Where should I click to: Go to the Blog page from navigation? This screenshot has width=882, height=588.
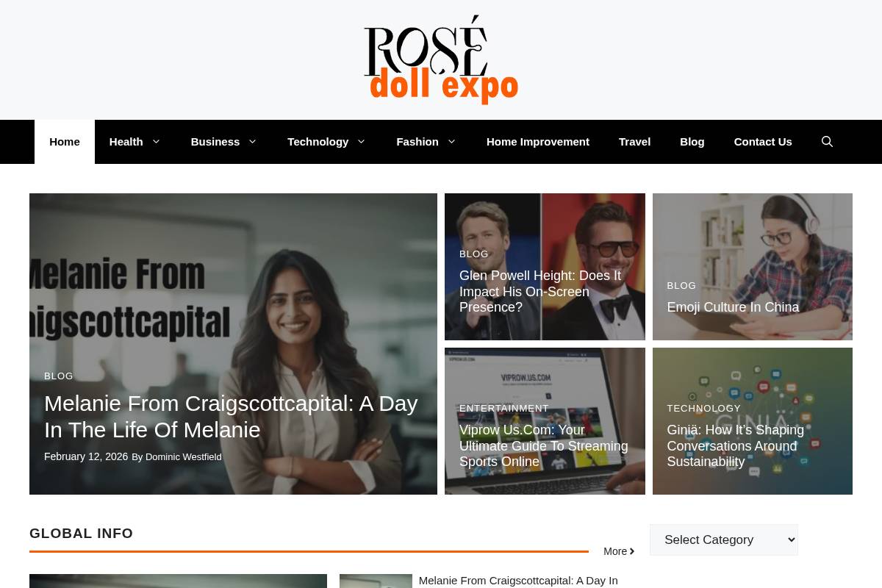click(692, 141)
